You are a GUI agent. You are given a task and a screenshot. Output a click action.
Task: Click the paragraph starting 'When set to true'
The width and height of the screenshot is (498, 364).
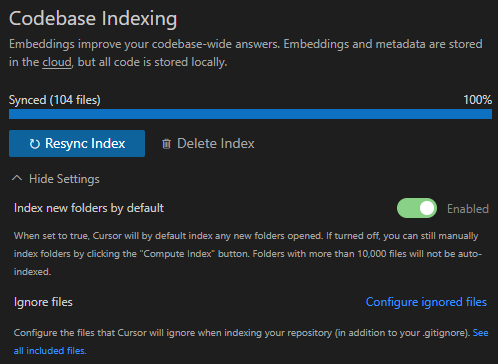[248, 254]
